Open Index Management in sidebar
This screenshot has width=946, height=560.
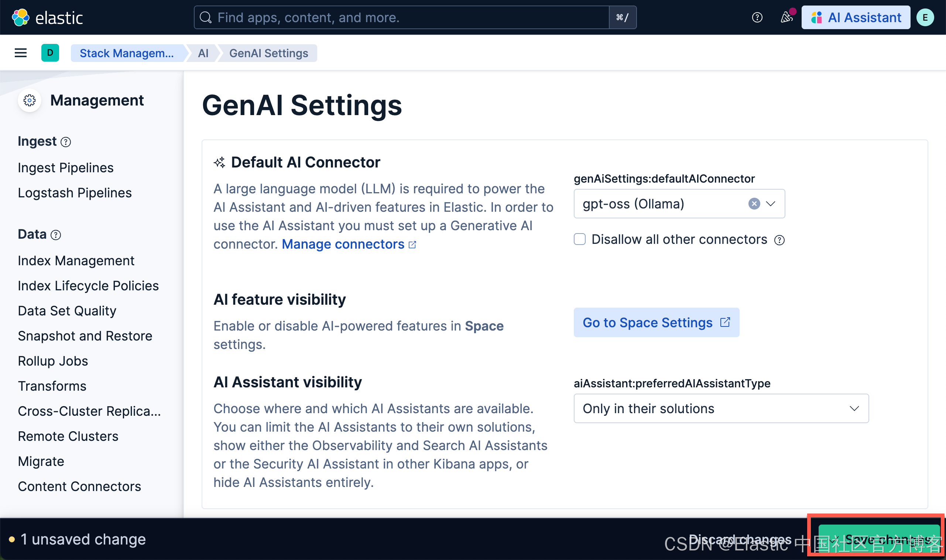coord(76,261)
